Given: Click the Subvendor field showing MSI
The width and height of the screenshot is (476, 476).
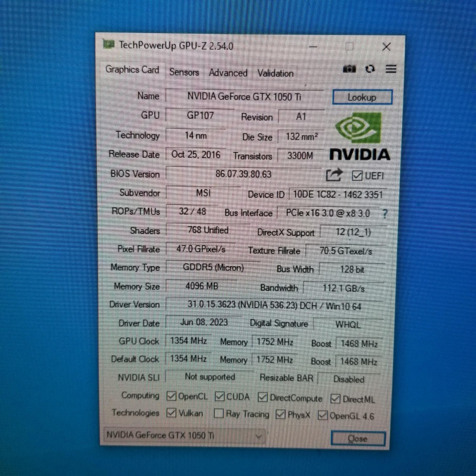Looking at the screenshot, I should tap(203, 193).
